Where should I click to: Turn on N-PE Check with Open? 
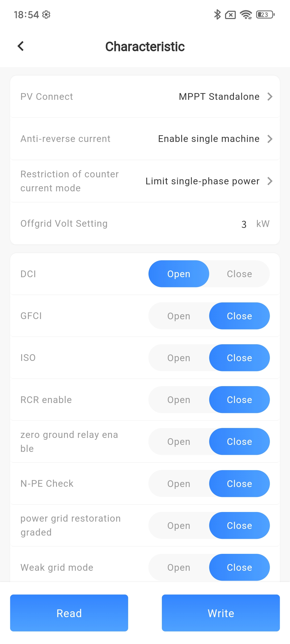179,484
